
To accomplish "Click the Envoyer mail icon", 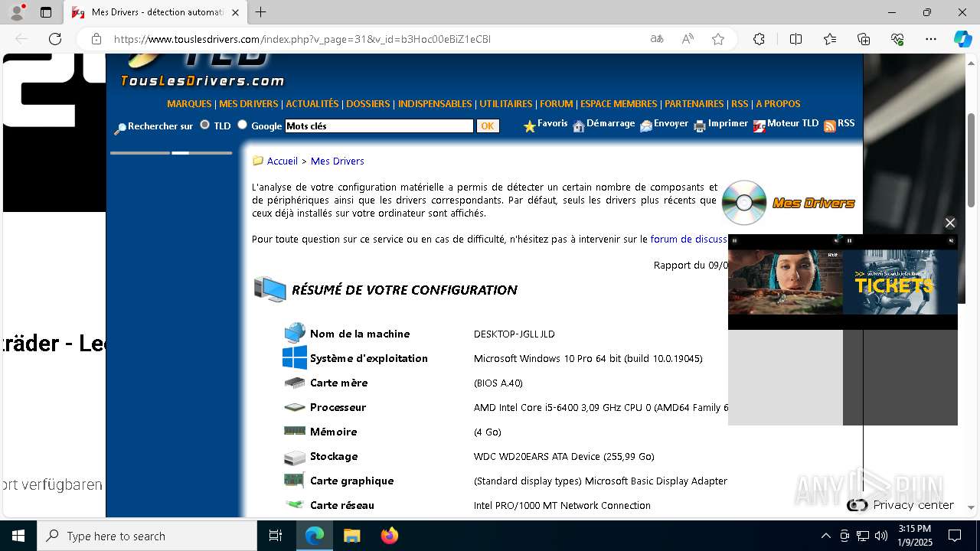I will 646,126.
